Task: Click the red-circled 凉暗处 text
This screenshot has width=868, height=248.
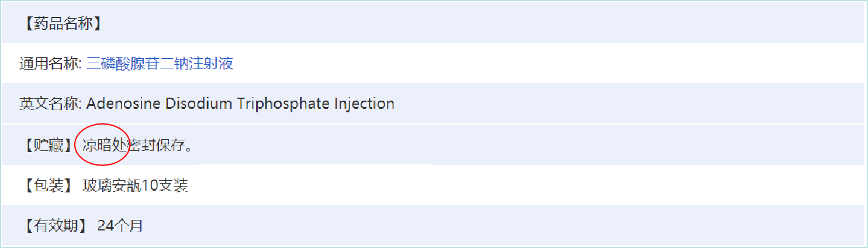Action: (x=104, y=146)
